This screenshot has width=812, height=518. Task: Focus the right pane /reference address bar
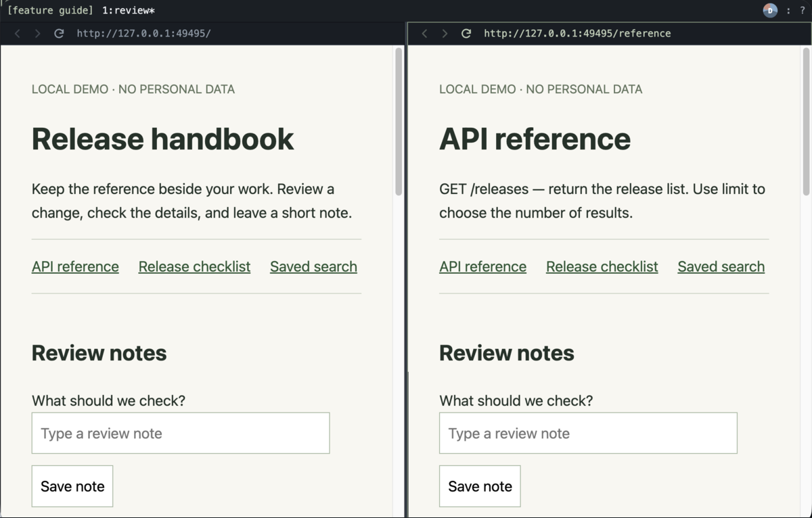[577, 33]
